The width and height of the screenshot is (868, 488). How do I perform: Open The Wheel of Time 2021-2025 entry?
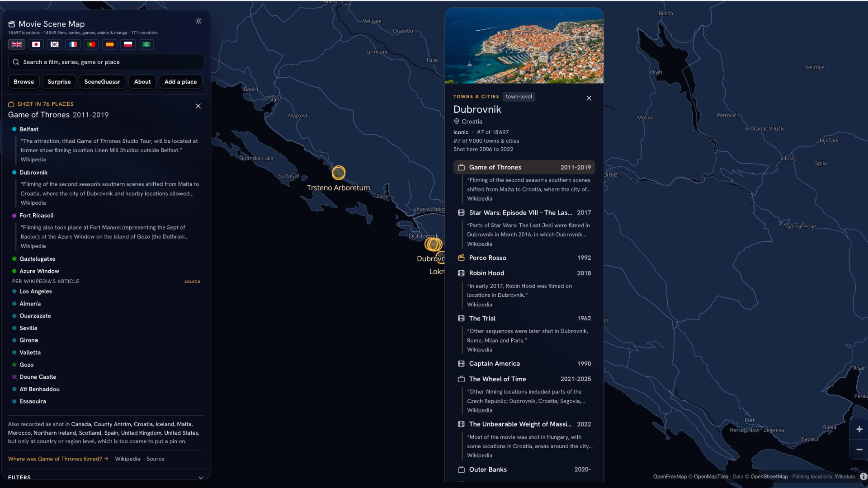point(524,379)
